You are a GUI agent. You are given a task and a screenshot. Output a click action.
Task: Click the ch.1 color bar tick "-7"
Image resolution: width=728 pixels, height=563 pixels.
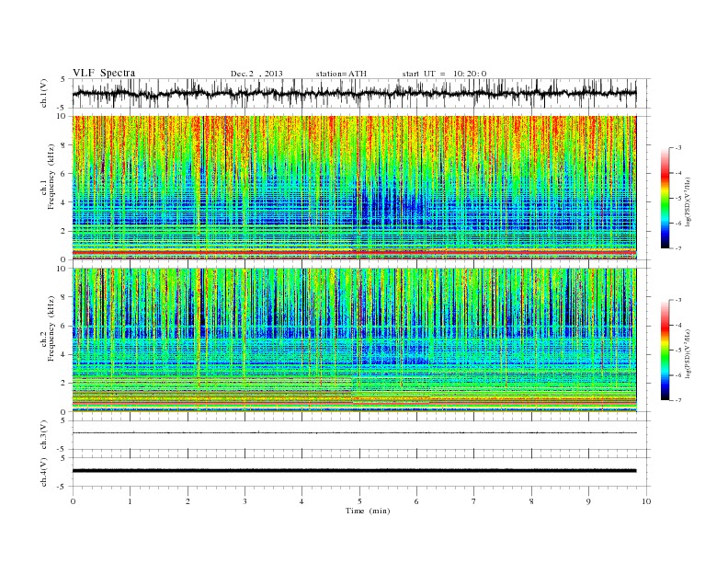[678, 249]
